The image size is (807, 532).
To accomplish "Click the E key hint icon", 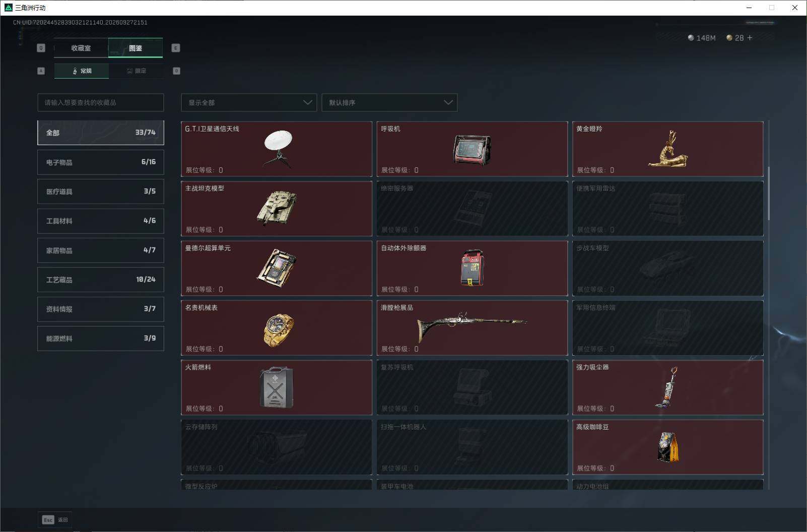I will [x=176, y=48].
